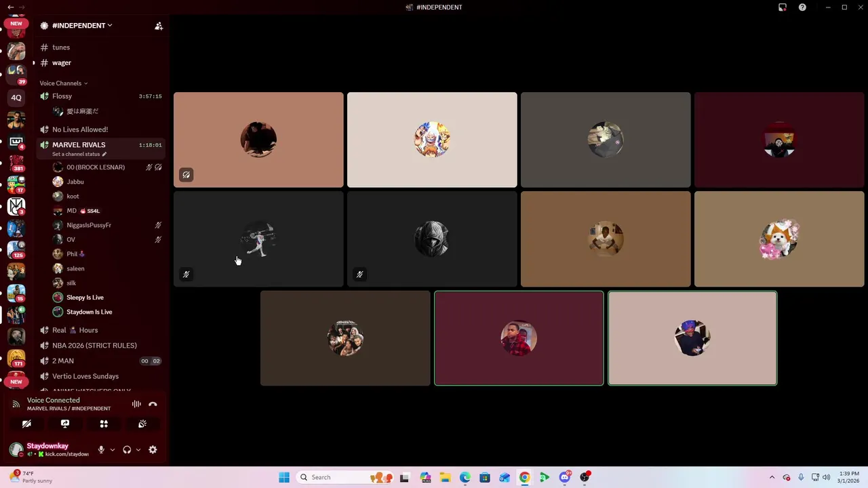Select user saleen in voice list
868x488 pixels.
click(75, 269)
